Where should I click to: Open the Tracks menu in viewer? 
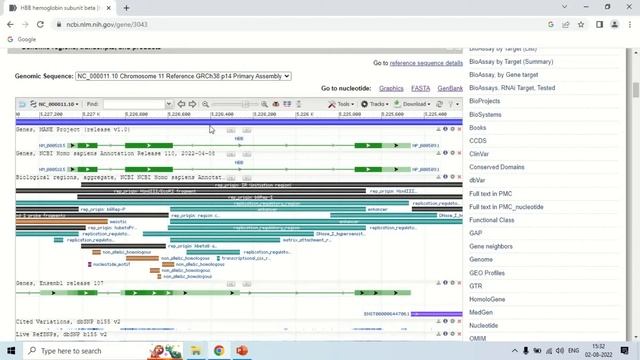[375, 104]
